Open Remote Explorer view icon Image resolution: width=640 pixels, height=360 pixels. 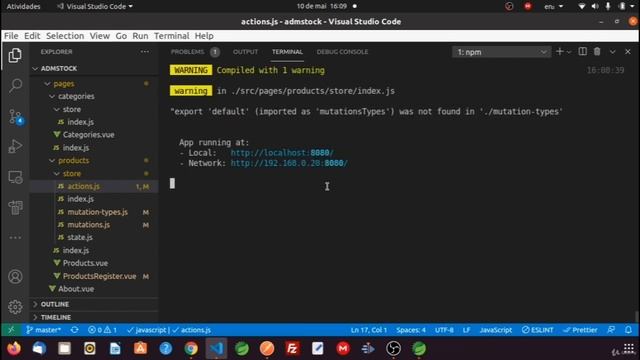click(x=15, y=178)
